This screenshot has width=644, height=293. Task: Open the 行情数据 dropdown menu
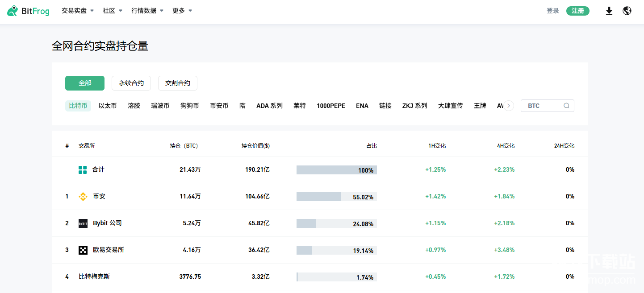[x=147, y=11]
